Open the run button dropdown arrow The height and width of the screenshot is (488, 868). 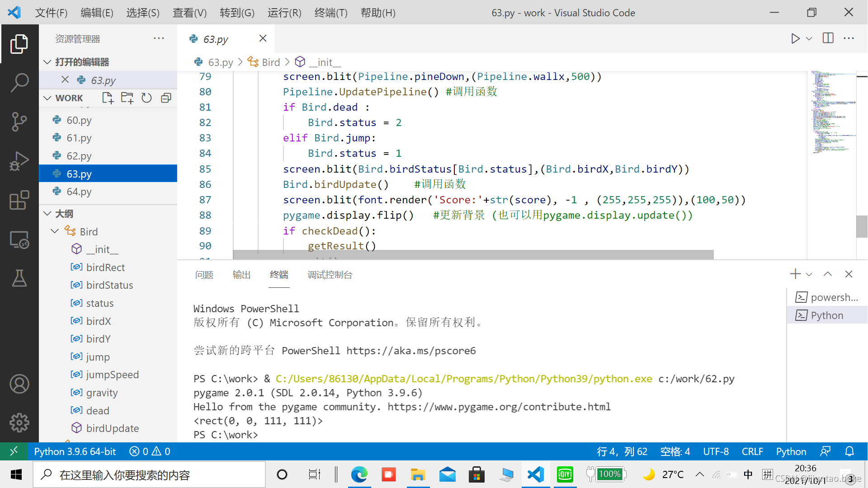[x=809, y=39]
